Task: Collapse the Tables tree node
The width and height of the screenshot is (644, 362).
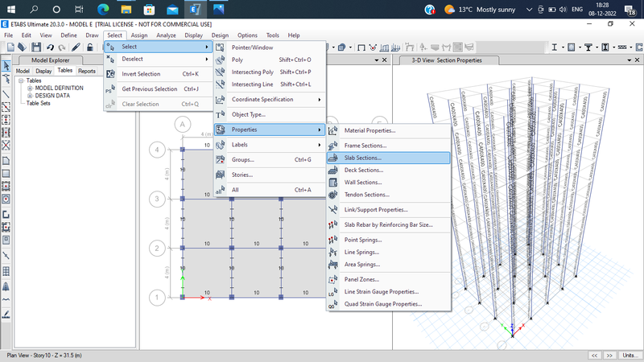Action: (x=21, y=81)
